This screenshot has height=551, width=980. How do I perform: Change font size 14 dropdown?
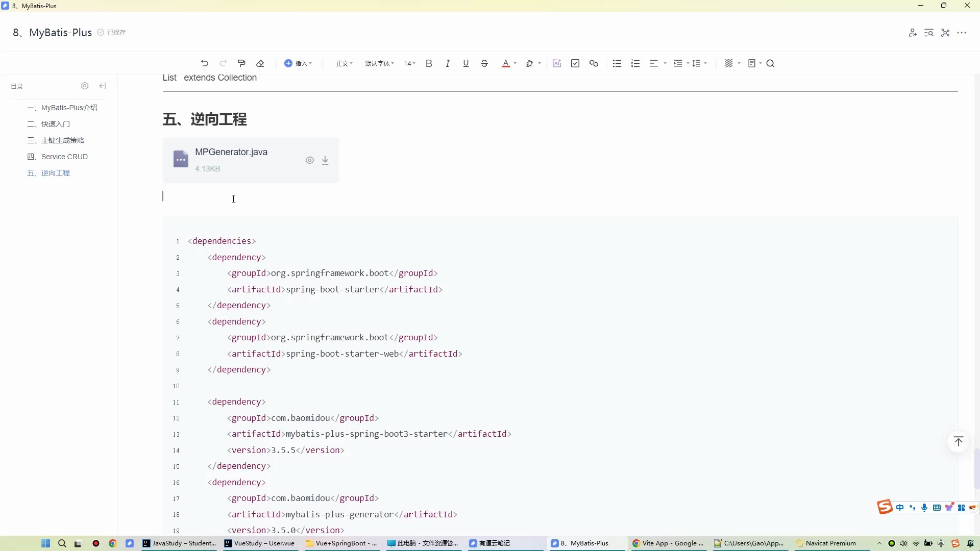click(x=410, y=63)
